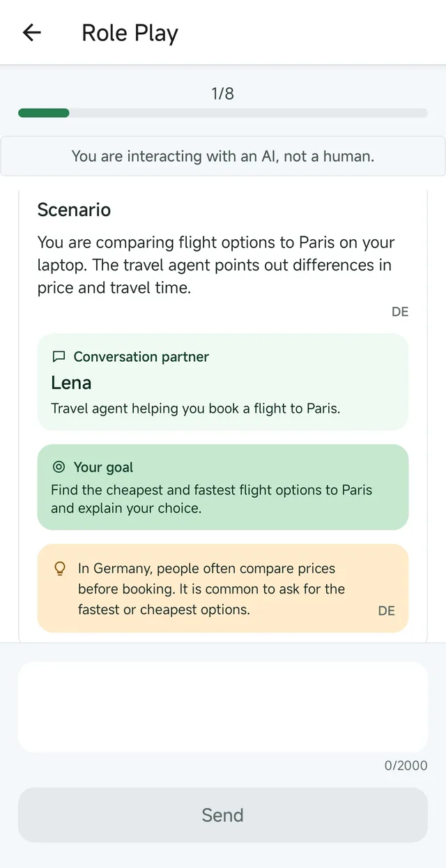
Task: Tap the back arrow icon
Action: pyautogui.click(x=32, y=33)
